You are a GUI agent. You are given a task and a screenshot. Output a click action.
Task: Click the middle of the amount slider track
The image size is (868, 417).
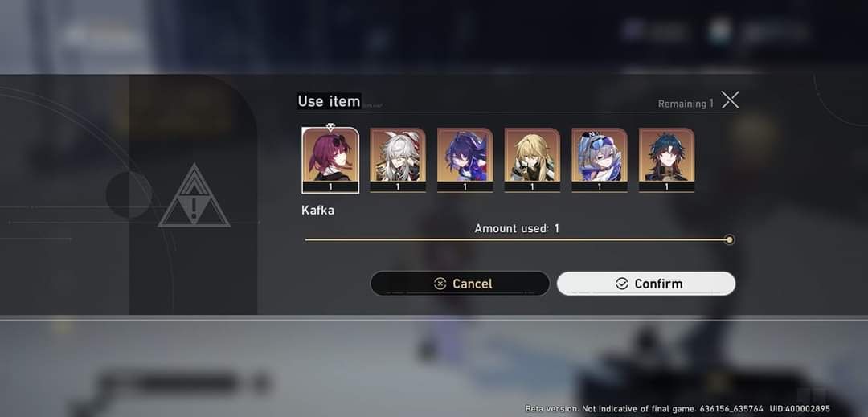click(517, 239)
